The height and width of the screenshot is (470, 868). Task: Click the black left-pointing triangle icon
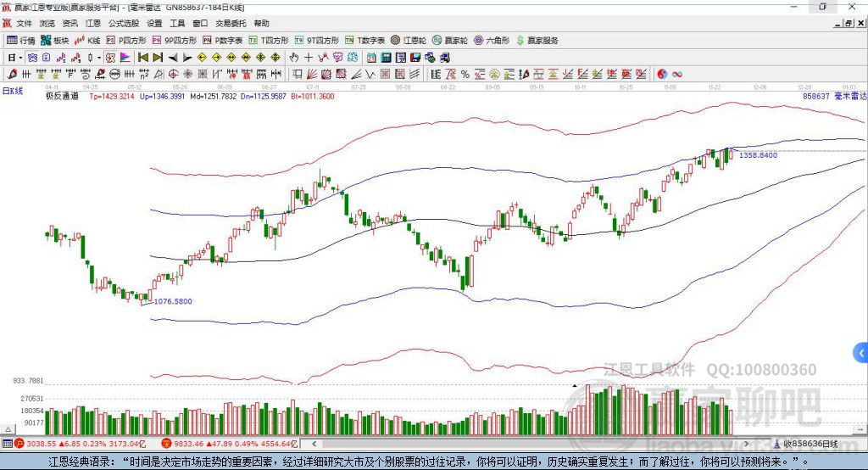click(x=173, y=58)
